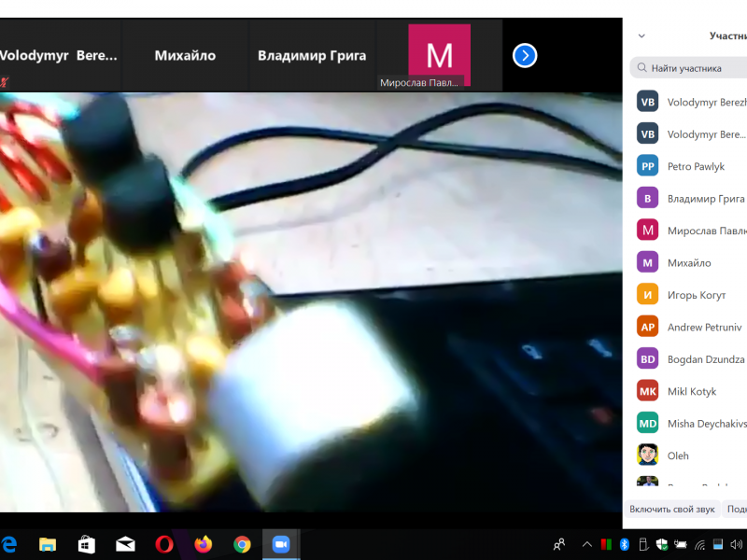Select the Владимир Грига video thumbnail
Image resolution: width=747 pixels, height=560 pixels.
[x=312, y=56]
